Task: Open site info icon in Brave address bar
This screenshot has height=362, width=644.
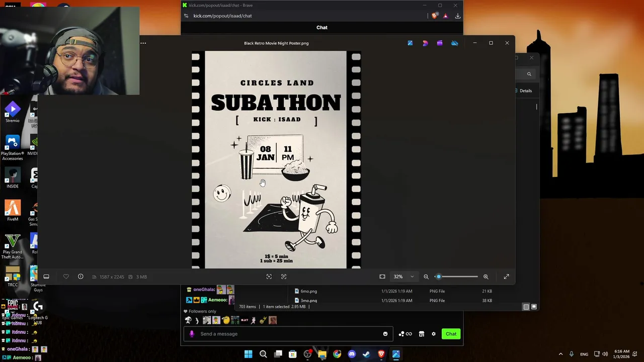Action: pos(186,16)
